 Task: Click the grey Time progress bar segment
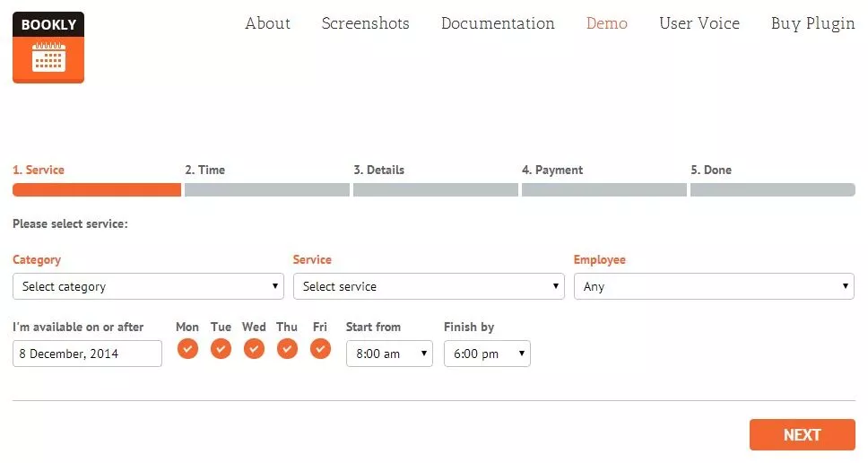click(x=267, y=190)
